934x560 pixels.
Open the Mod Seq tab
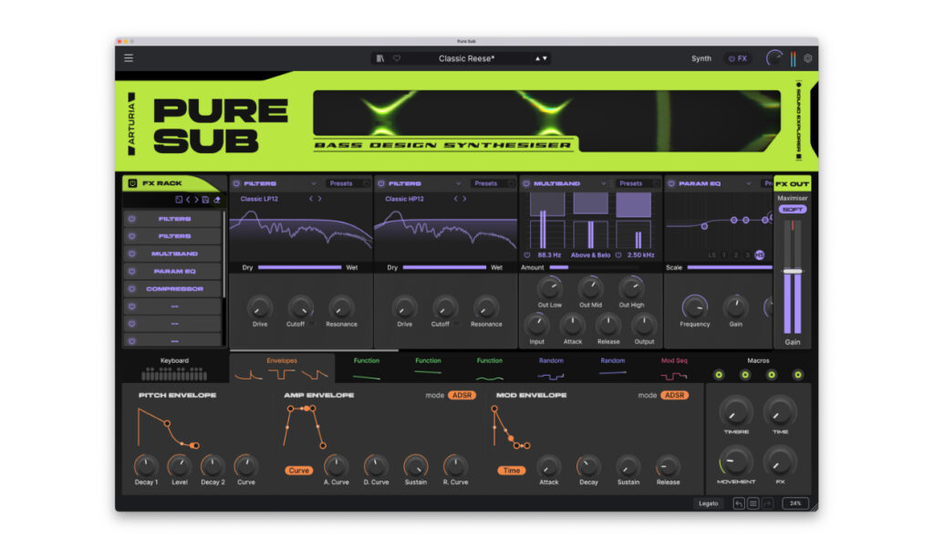(674, 368)
